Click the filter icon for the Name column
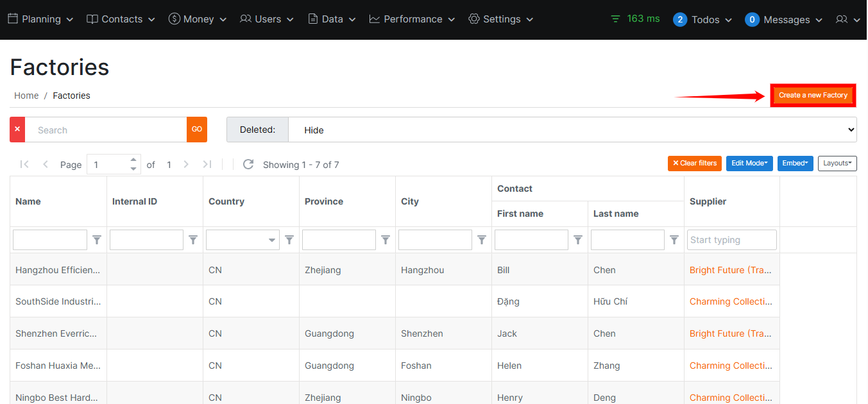The height and width of the screenshot is (404, 868). (97, 240)
